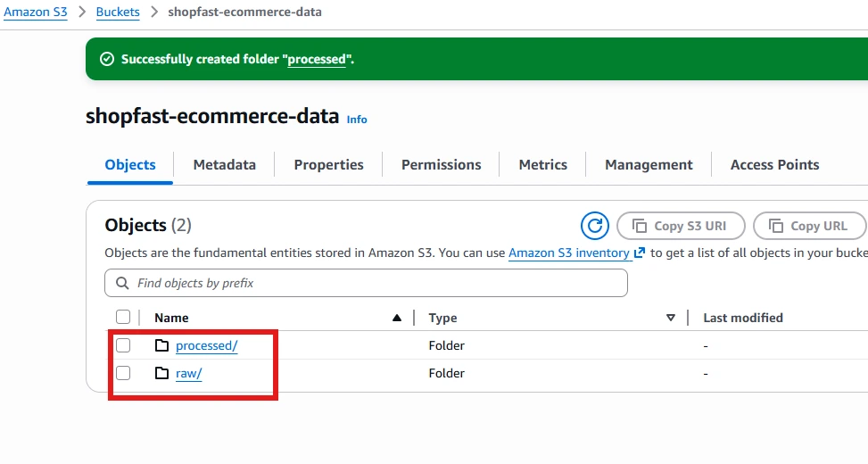Open the bucket Info link
Viewport: 868px width, 464px height.
tap(357, 120)
